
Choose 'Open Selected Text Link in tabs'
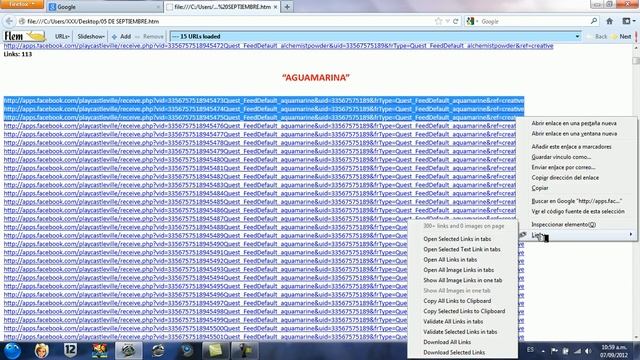pos(462,249)
